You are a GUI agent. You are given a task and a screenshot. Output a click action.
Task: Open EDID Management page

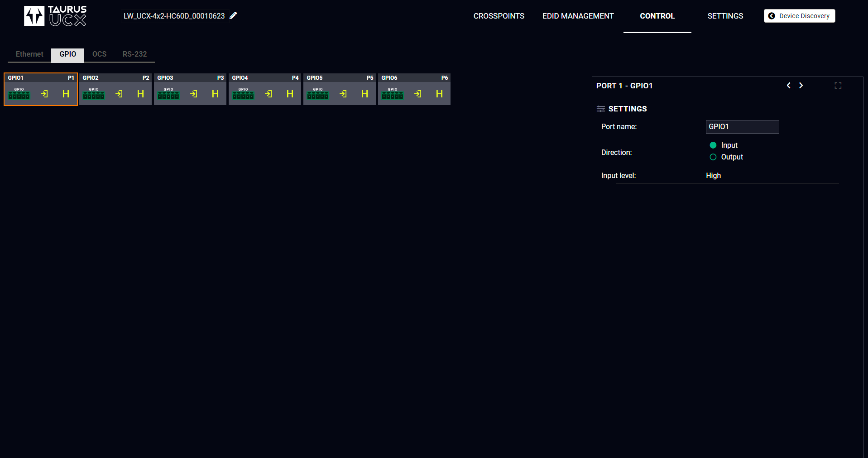coord(578,16)
